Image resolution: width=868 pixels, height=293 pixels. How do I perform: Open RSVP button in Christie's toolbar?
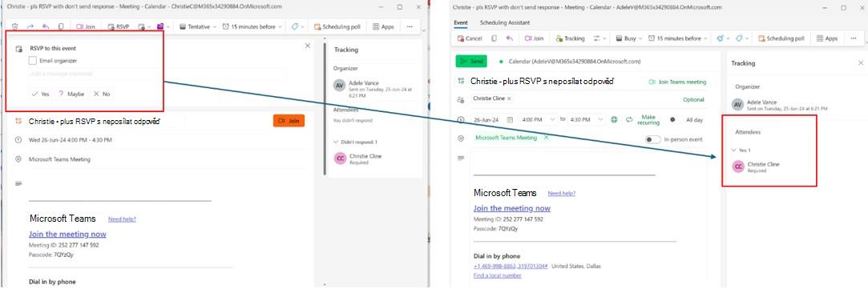click(119, 26)
